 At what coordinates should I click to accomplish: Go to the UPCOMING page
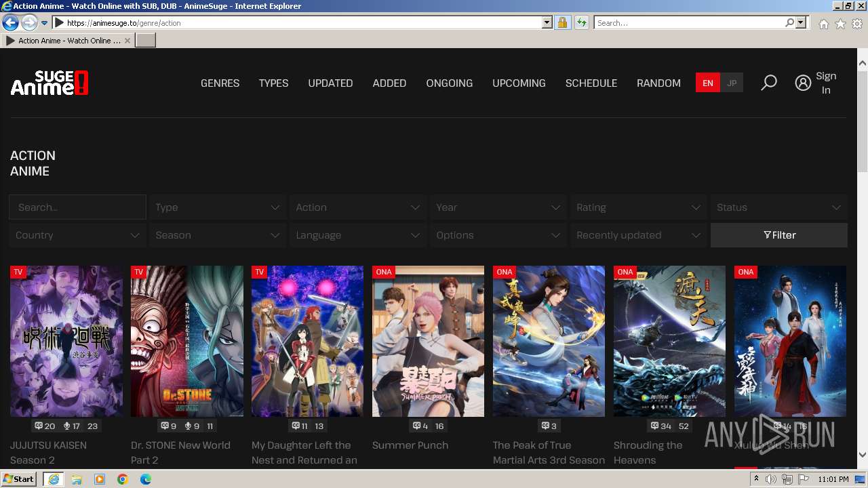click(x=519, y=83)
